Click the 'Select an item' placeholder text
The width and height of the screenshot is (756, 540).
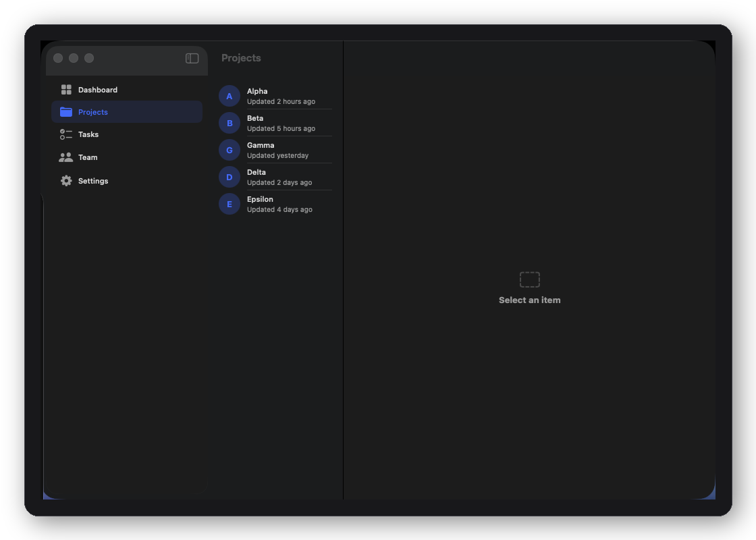point(529,300)
